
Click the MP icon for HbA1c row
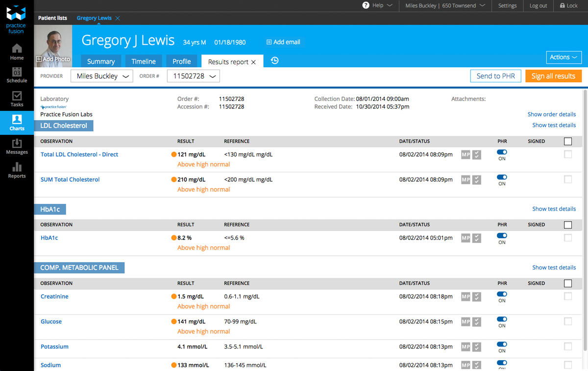(x=465, y=238)
